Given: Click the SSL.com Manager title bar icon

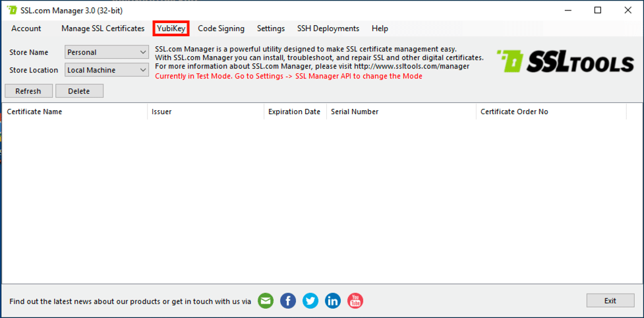Looking at the screenshot, I should click(12, 11).
